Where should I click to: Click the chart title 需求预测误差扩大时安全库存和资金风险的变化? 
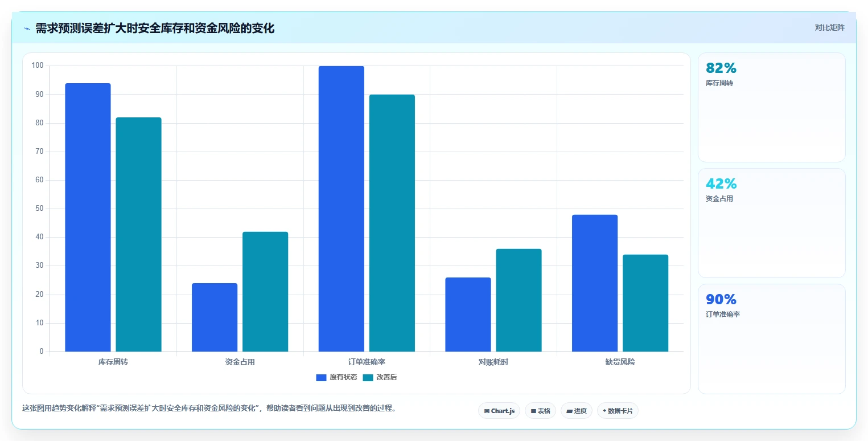coord(155,28)
